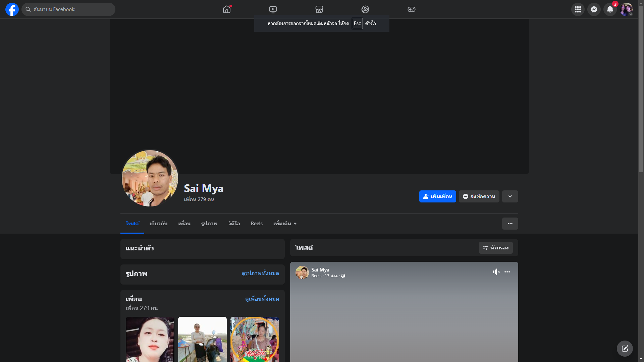Viewport: 644px width, 362px height.
Task: Click the Facebook logo icon
Action: click(x=12, y=9)
